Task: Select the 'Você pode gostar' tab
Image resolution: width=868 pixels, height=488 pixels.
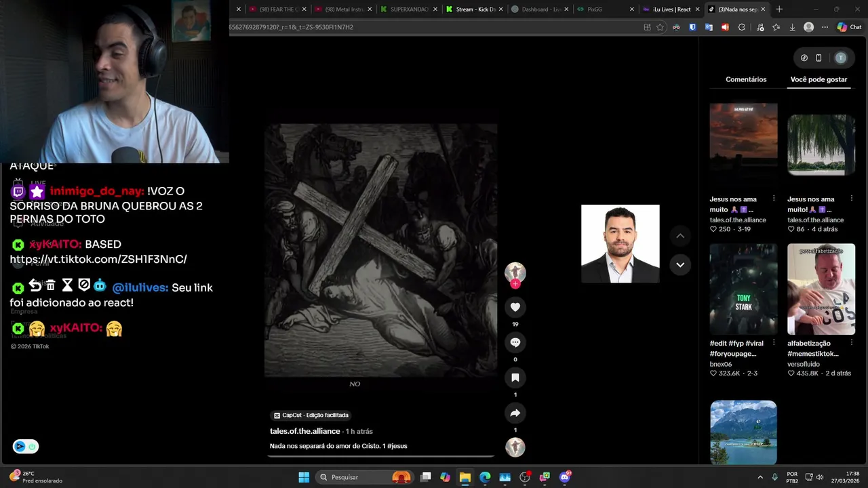Action: [x=818, y=79]
